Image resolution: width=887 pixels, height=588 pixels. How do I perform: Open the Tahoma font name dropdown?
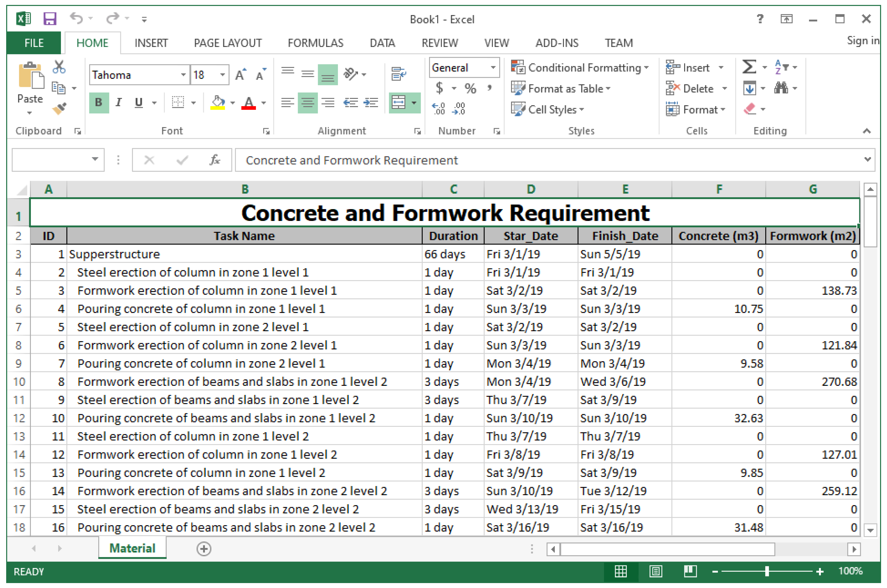click(x=183, y=75)
